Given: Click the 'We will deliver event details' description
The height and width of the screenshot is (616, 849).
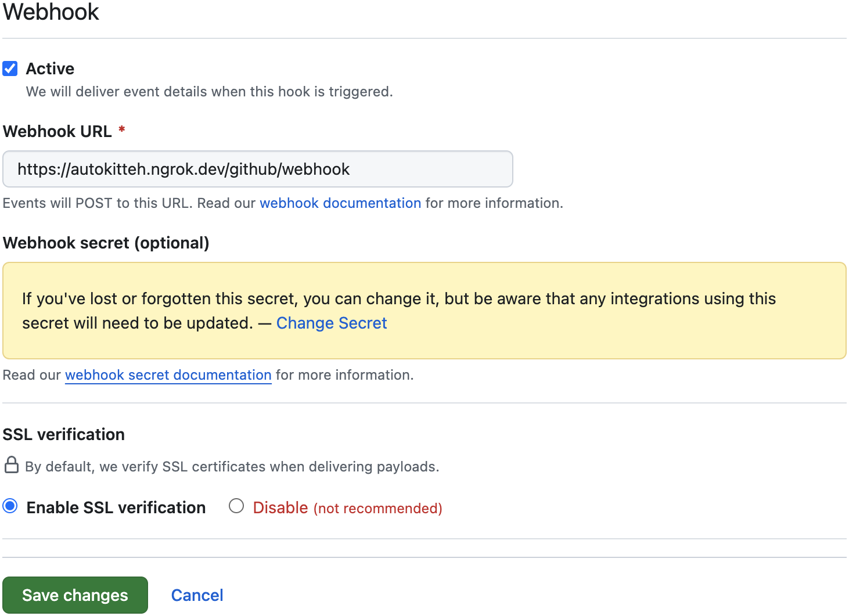Looking at the screenshot, I should coord(210,92).
